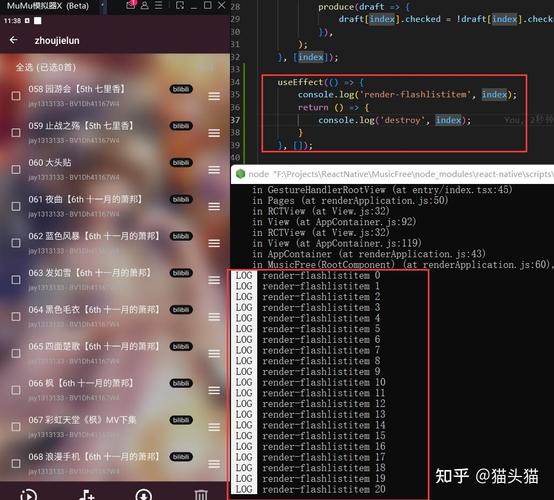Select all songs via 全选 (已选0首)
The image size is (554, 500).
tap(46, 67)
